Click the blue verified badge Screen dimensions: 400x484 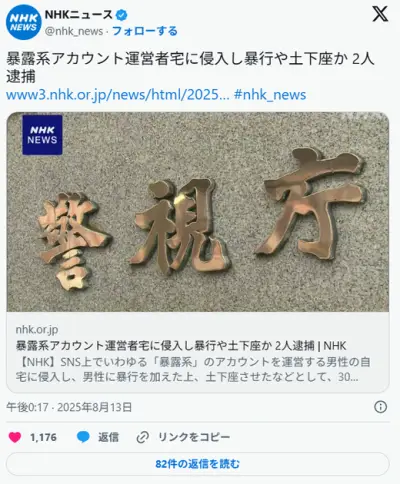pyautogui.click(x=122, y=15)
